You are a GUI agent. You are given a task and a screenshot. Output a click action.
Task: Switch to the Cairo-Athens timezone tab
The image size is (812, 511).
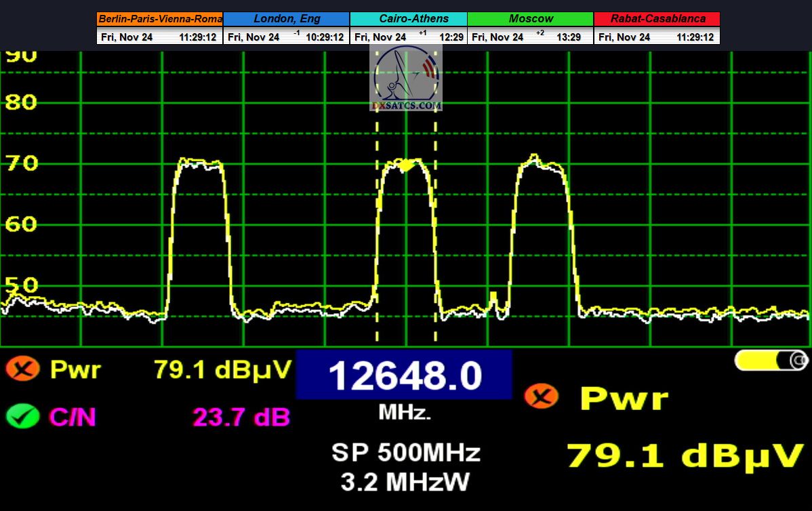pyautogui.click(x=409, y=19)
